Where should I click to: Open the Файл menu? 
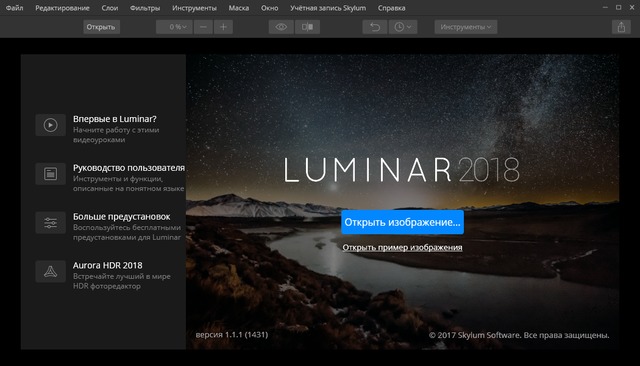(x=14, y=8)
